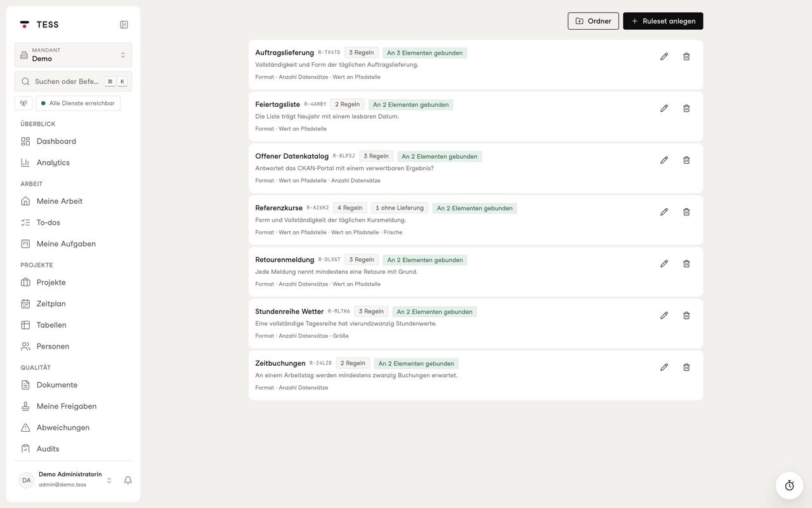Open the Audits page
812x508 pixels.
(73, 449)
